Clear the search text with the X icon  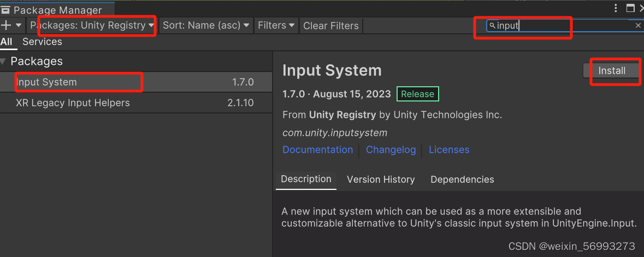click(x=638, y=26)
